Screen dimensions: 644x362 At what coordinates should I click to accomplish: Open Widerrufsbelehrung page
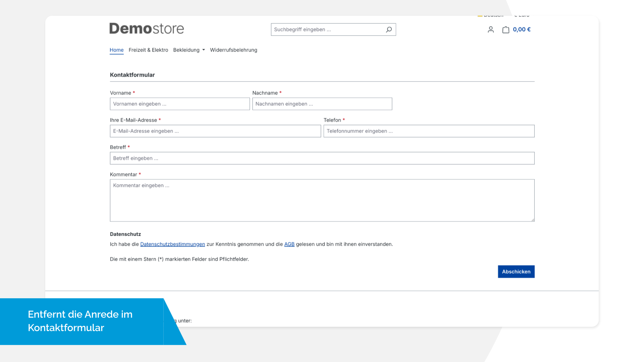click(233, 50)
